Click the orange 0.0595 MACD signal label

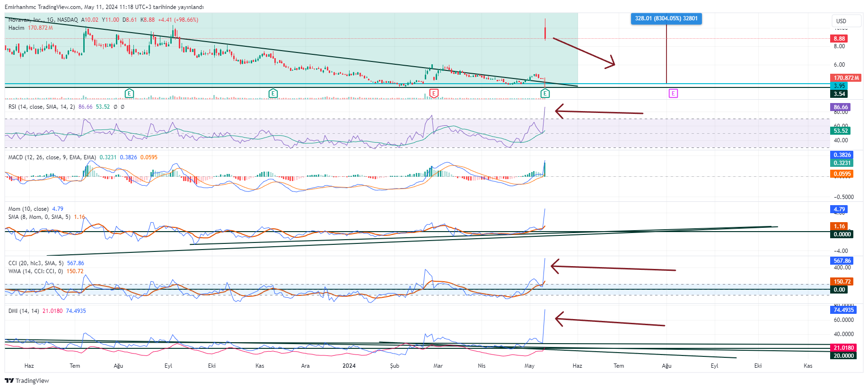[x=842, y=174]
